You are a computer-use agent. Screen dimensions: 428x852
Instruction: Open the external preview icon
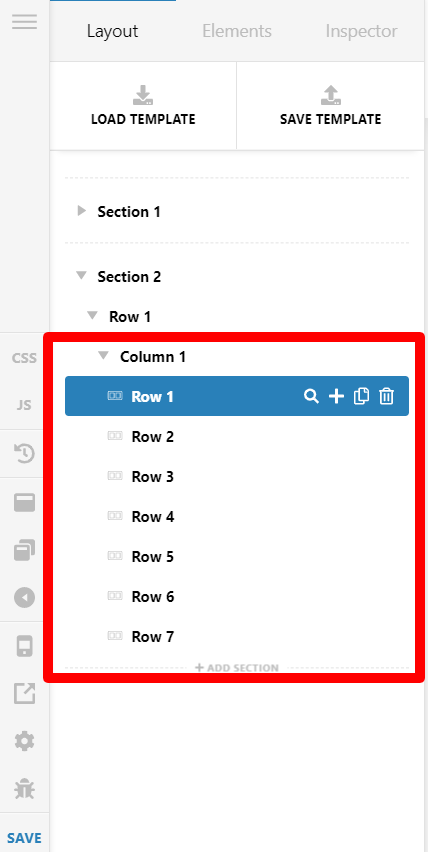click(24, 693)
